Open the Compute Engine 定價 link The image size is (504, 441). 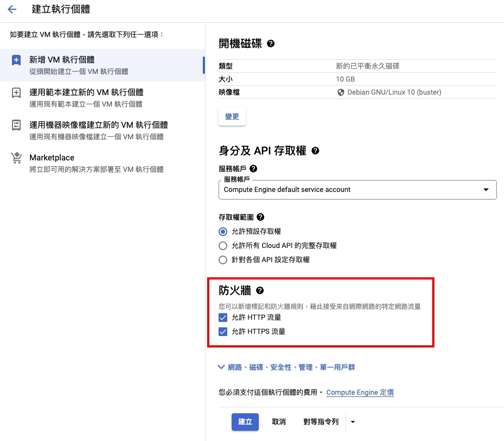(359, 392)
